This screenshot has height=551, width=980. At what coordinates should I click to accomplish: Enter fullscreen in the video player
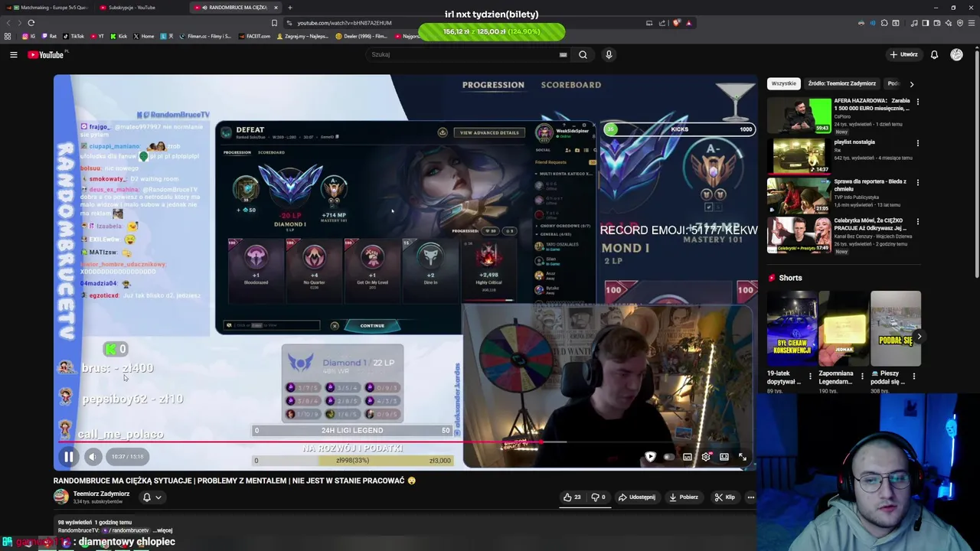(742, 457)
